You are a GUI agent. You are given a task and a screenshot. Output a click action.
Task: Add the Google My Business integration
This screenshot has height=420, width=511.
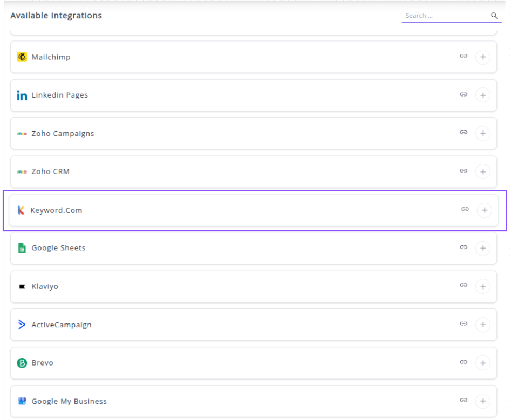(482, 401)
